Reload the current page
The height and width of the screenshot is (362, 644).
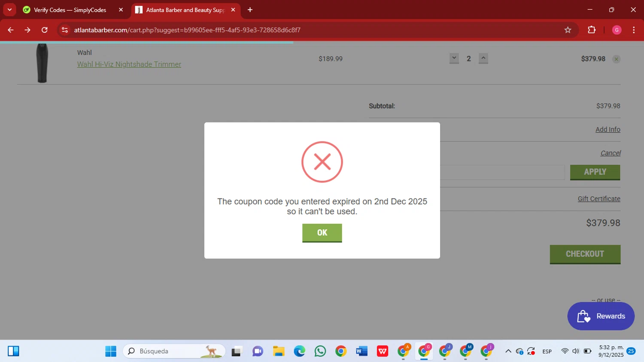point(45,30)
